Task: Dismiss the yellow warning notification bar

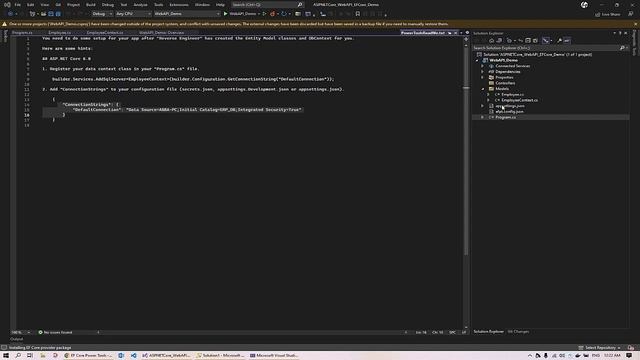Action: tap(636, 24)
